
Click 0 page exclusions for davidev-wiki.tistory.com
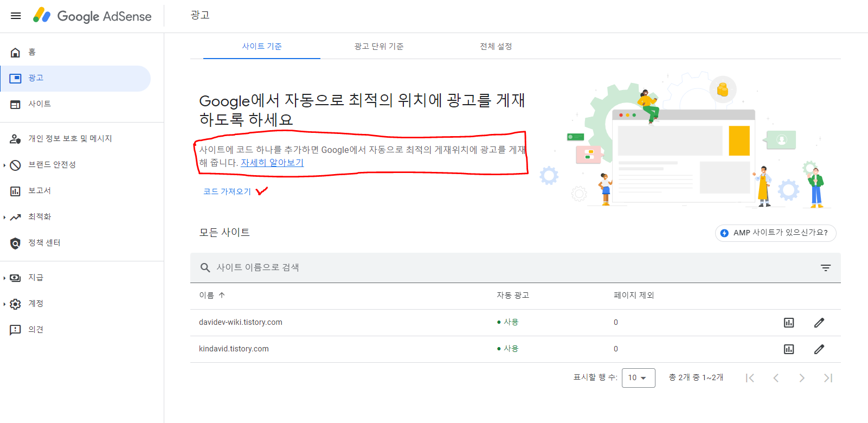(616, 322)
